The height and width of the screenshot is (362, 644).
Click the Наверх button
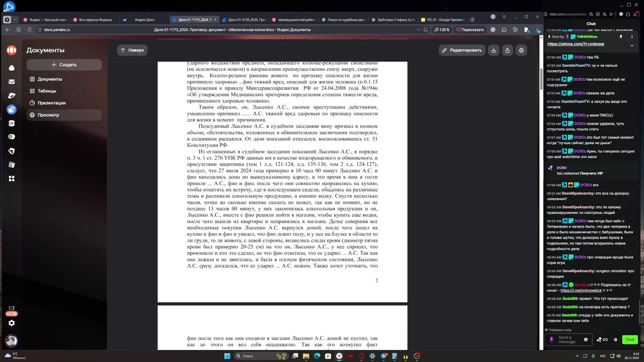click(132, 50)
